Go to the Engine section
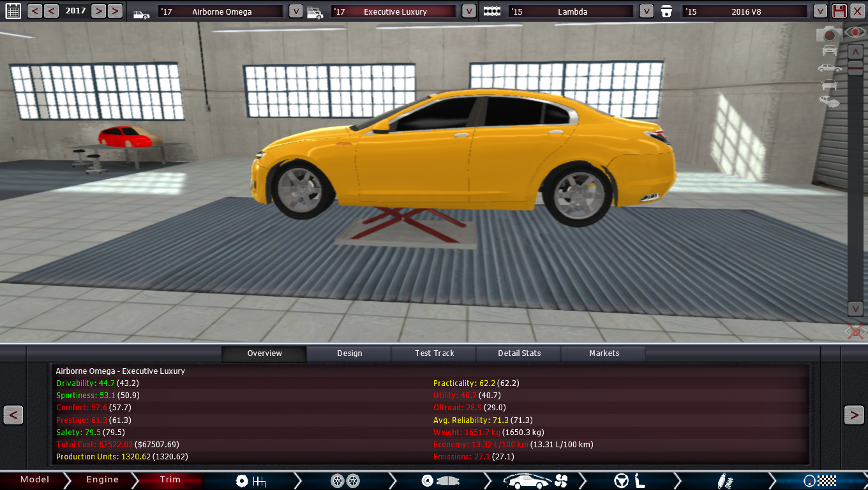868x490 pixels. (102, 480)
